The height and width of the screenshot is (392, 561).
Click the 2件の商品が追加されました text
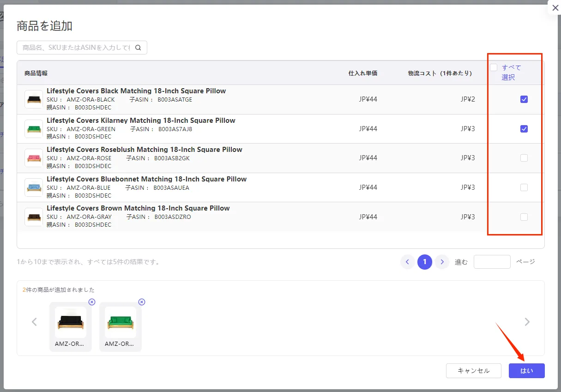(x=59, y=290)
